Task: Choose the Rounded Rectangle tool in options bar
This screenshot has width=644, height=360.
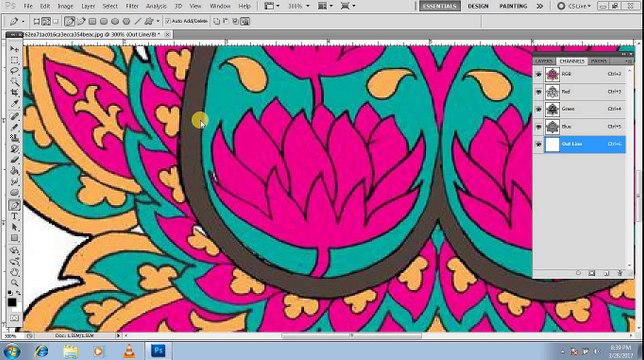Action: click(104, 21)
